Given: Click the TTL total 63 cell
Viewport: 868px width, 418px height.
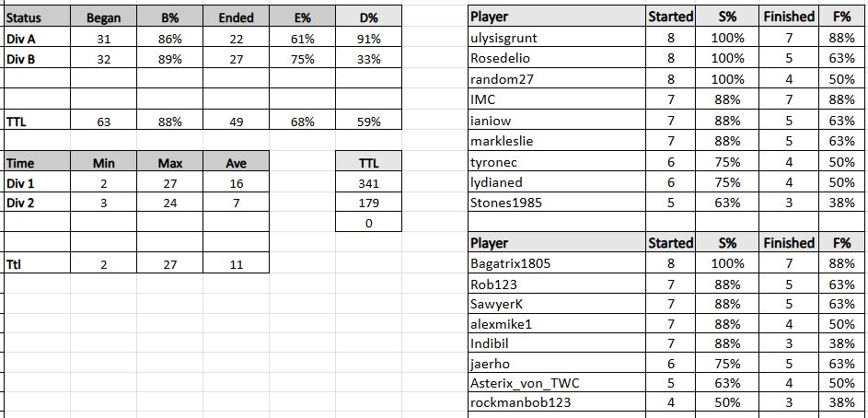Looking at the screenshot, I should point(103,122).
